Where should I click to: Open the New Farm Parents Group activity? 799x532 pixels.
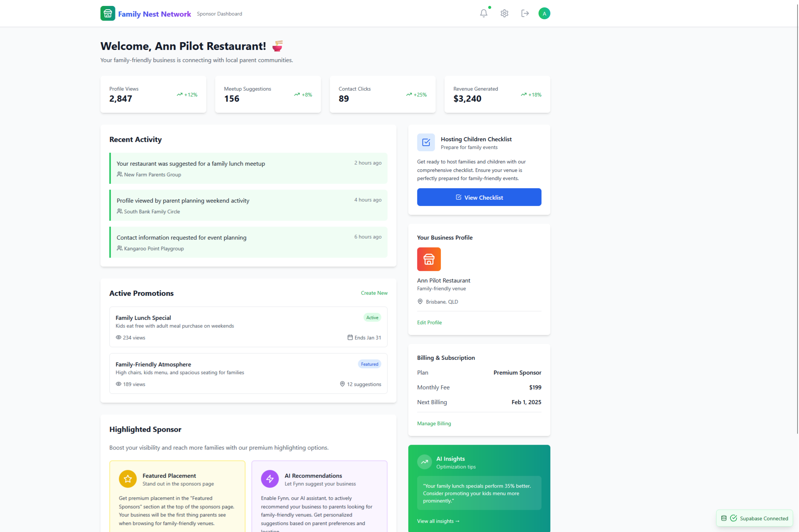pos(248,168)
